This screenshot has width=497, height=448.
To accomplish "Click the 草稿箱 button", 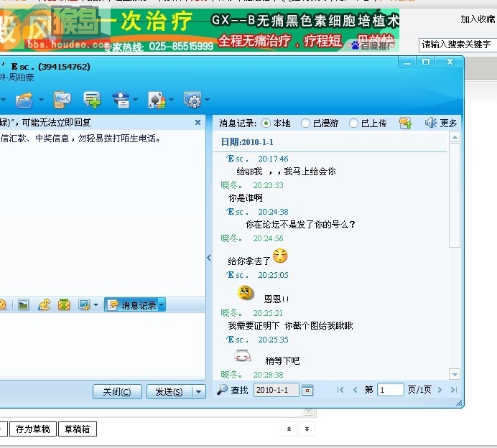I will tap(78, 429).
